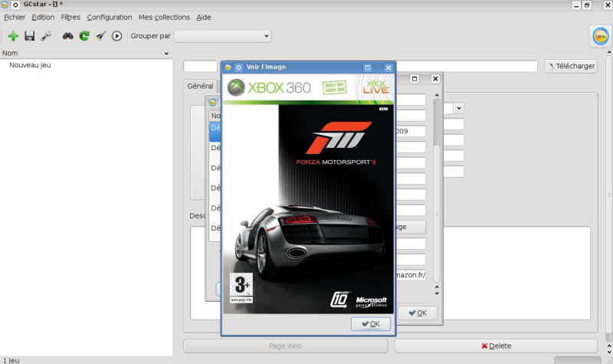Maximize the dialog behind the image viewer

[415, 79]
